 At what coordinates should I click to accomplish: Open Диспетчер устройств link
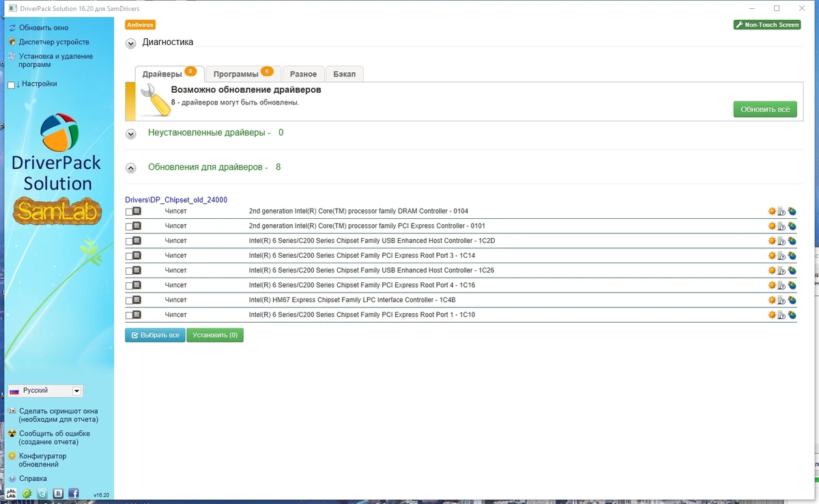tap(54, 42)
